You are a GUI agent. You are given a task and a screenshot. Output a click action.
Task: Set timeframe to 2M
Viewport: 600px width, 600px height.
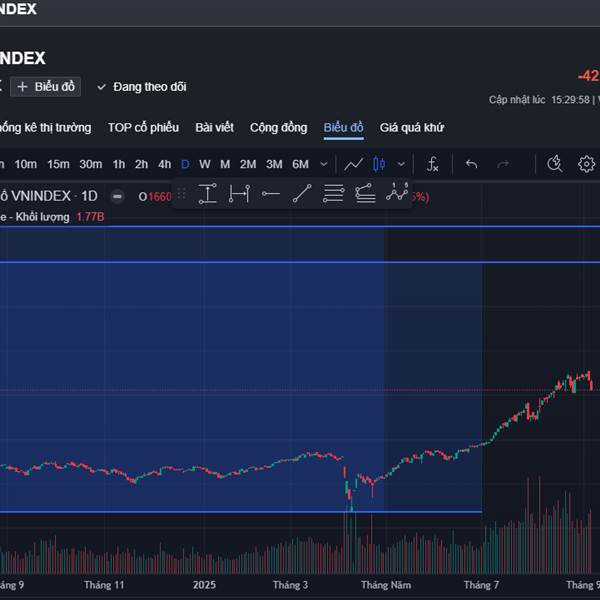[x=248, y=165]
